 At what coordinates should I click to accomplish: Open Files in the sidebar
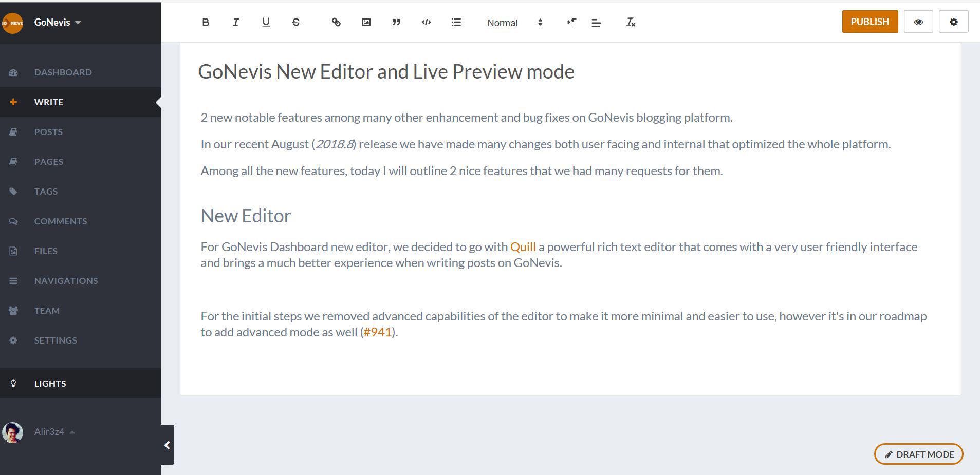click(x=80, y=251)
